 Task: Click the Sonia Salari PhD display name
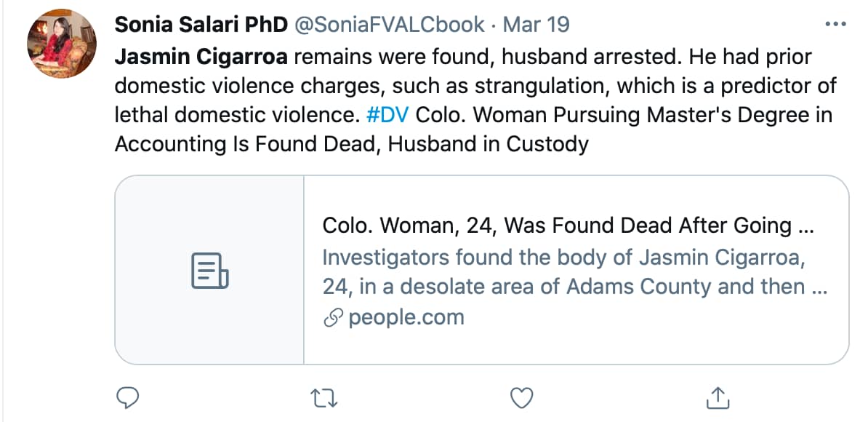coord(201,25)
